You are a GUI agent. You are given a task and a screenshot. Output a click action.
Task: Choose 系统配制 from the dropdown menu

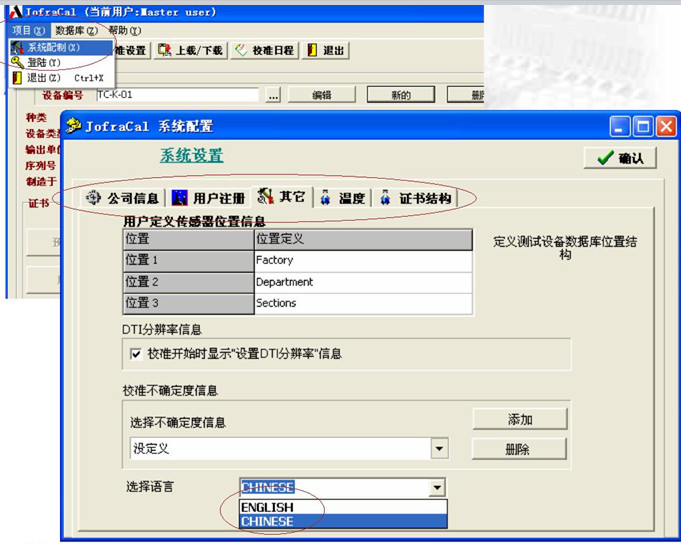coord(61,47)
